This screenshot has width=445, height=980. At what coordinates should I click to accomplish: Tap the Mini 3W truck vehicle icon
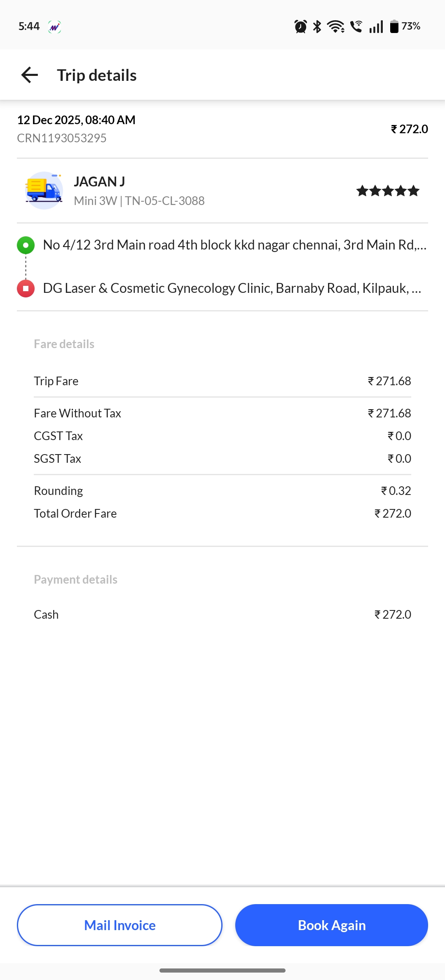(44, 191)
